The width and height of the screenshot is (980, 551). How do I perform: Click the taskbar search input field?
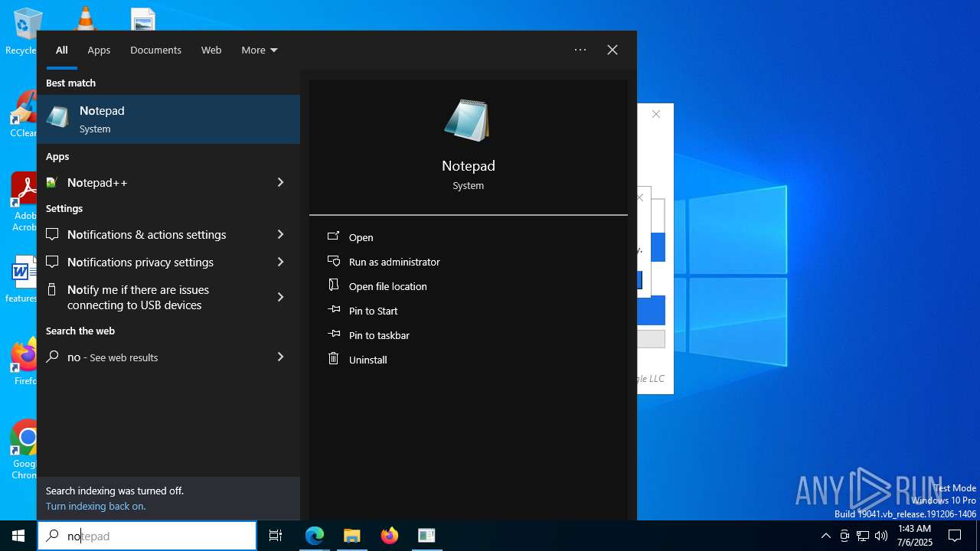(147, 536)
